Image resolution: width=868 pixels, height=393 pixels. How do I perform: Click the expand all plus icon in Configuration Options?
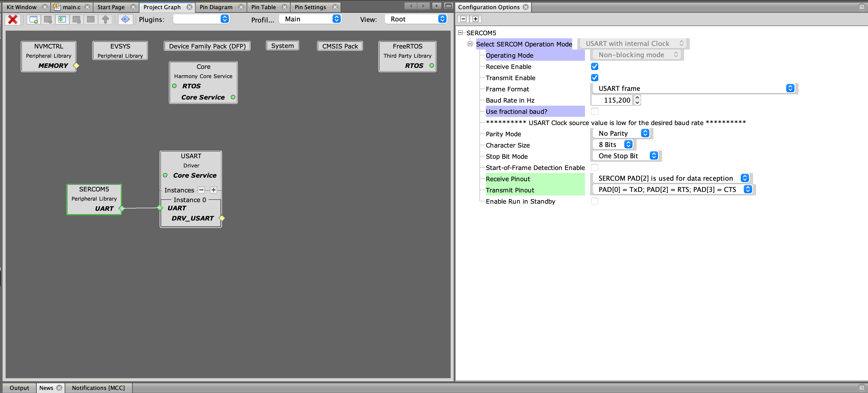475,19
